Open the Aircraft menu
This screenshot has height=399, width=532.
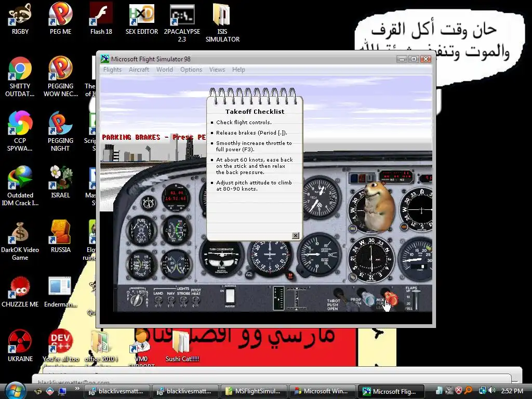pyautogui.click(x=139, y=70)
